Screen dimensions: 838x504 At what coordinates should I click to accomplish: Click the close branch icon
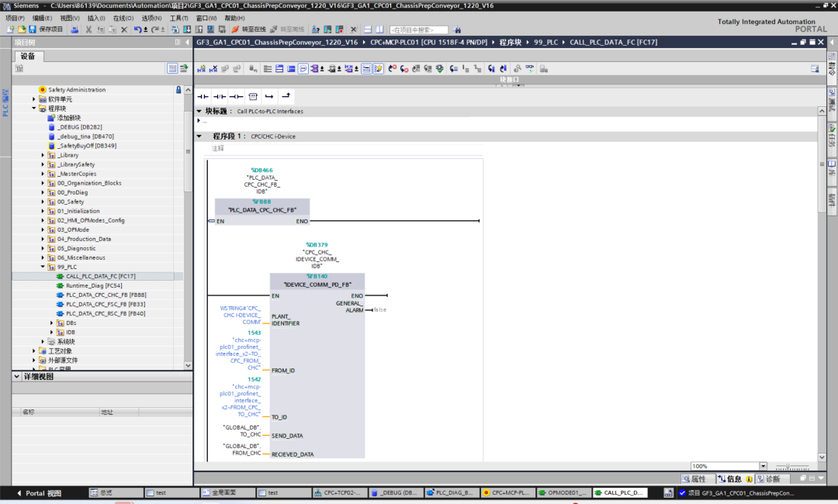pyautogui.click(x=286, y=97)
